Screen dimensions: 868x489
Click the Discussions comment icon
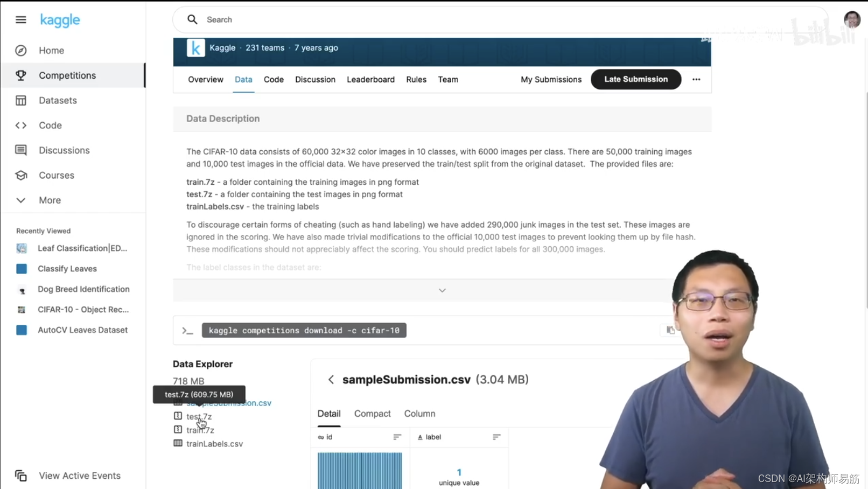pyautogui.click(x=21, y=150)
